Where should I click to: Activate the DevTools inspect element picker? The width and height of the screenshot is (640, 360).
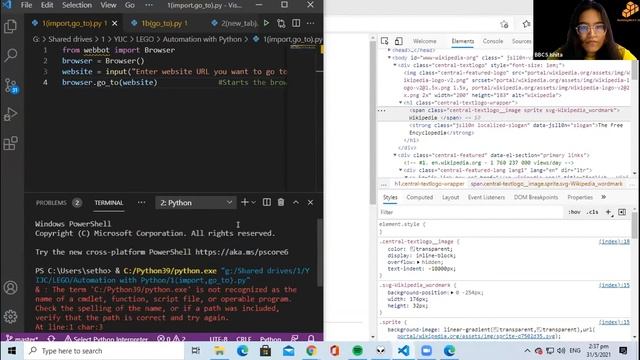(x=384, y=41)
